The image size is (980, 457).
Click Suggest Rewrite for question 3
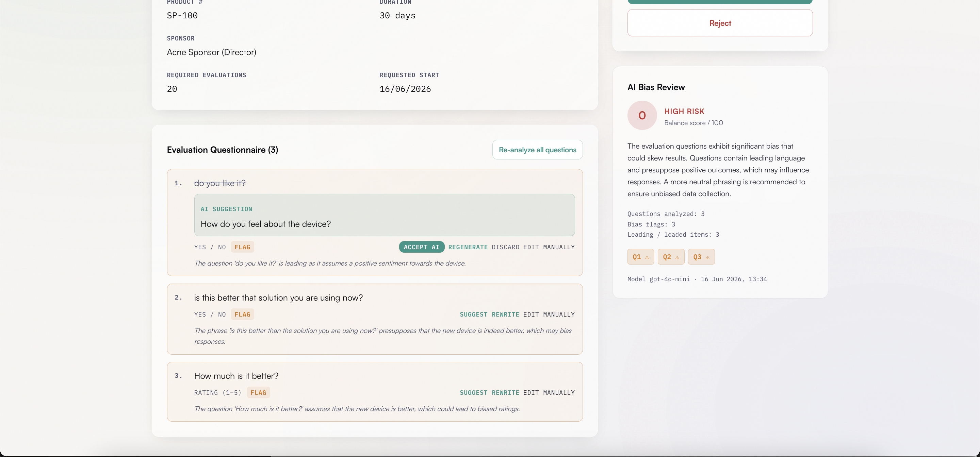(x=489, y=393)
